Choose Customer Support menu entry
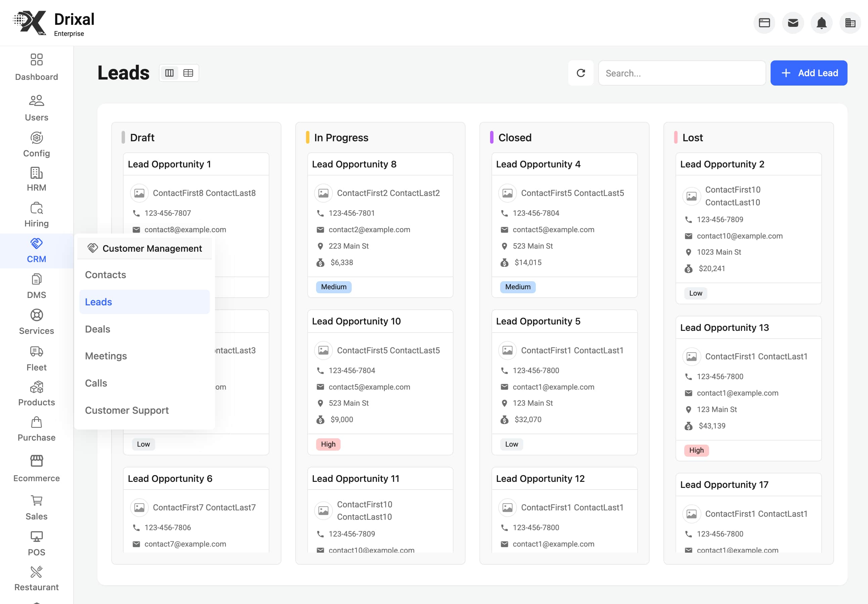This screenshot has width=868, height=604. click(127, 410)
